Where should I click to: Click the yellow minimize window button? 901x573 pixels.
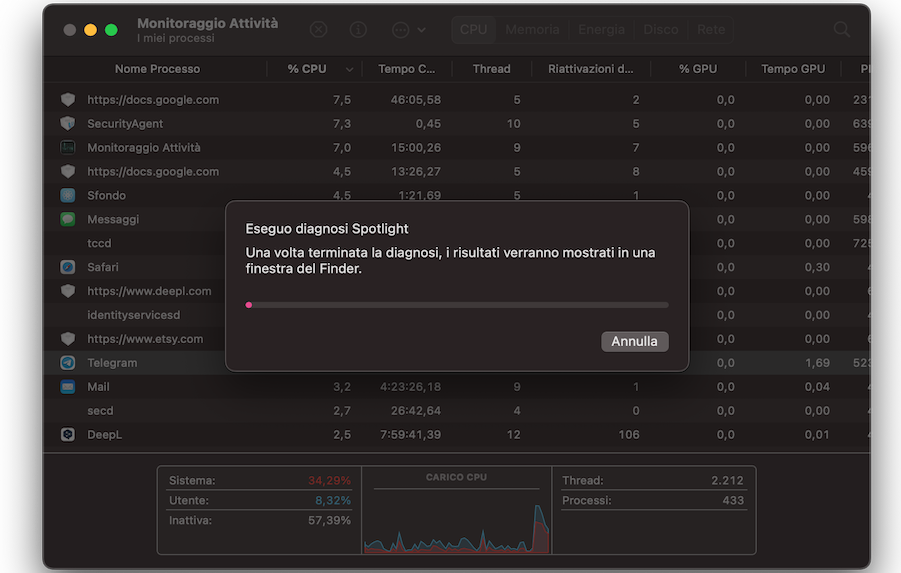pyautogui.click(x=90, y=30)
